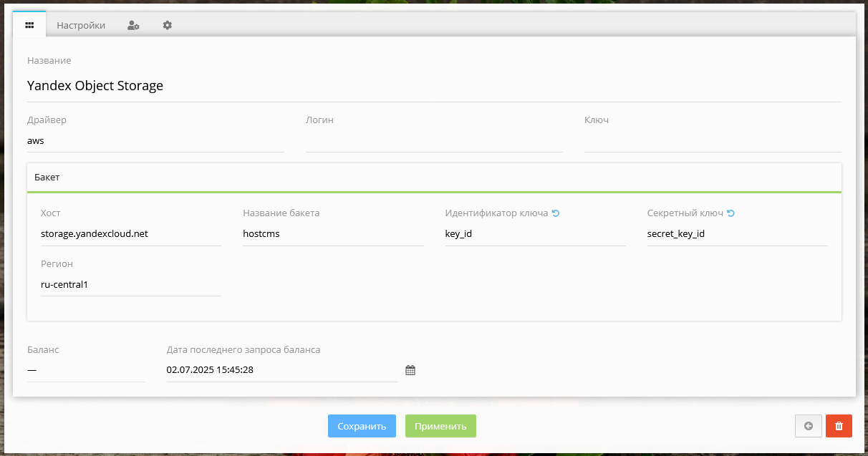Click the Регион field ru-central1
Image resolution: width=868 pixels, height=456 pixels.
[130, 285]
